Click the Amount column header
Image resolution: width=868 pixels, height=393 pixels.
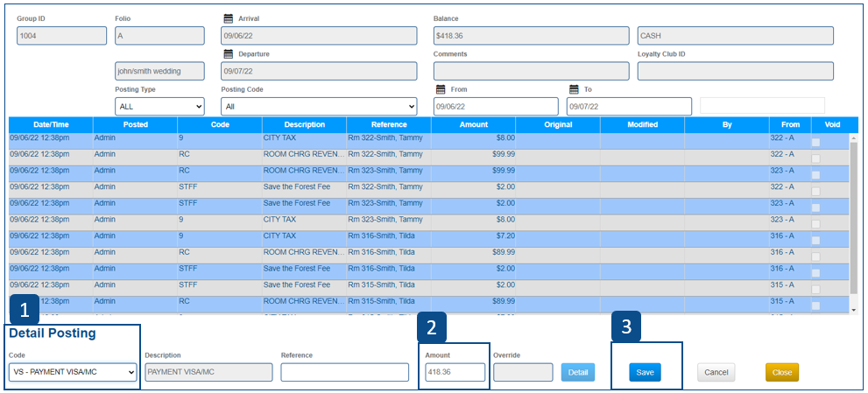click(x=473, y=124)
